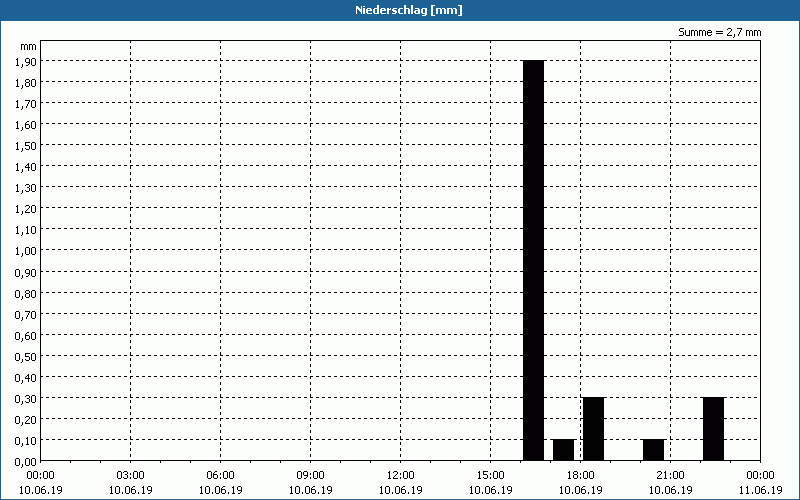Click the 1,40 y-axis value
This screenshot has height=500, width=800.
(26, 167)
